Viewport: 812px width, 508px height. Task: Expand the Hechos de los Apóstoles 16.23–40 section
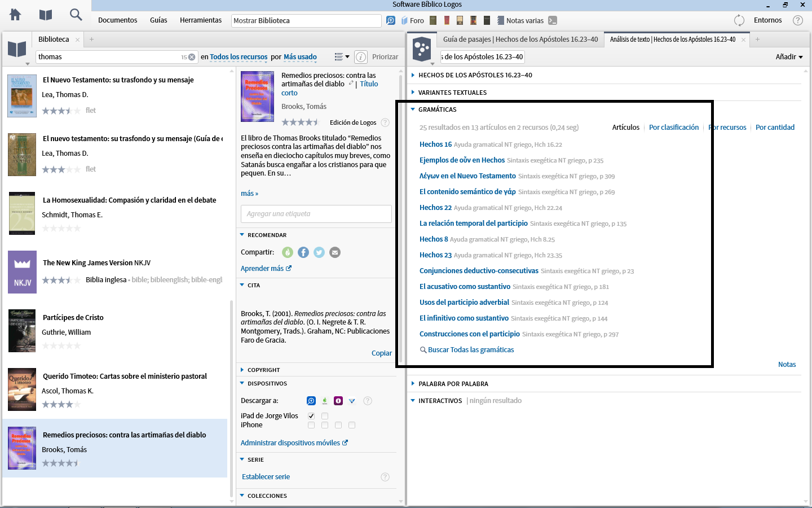(413, 75)
